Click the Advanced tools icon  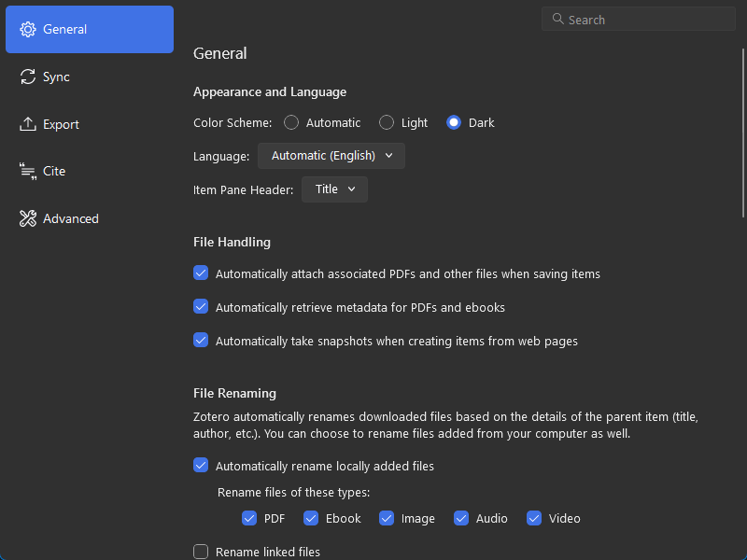(28, 218)
